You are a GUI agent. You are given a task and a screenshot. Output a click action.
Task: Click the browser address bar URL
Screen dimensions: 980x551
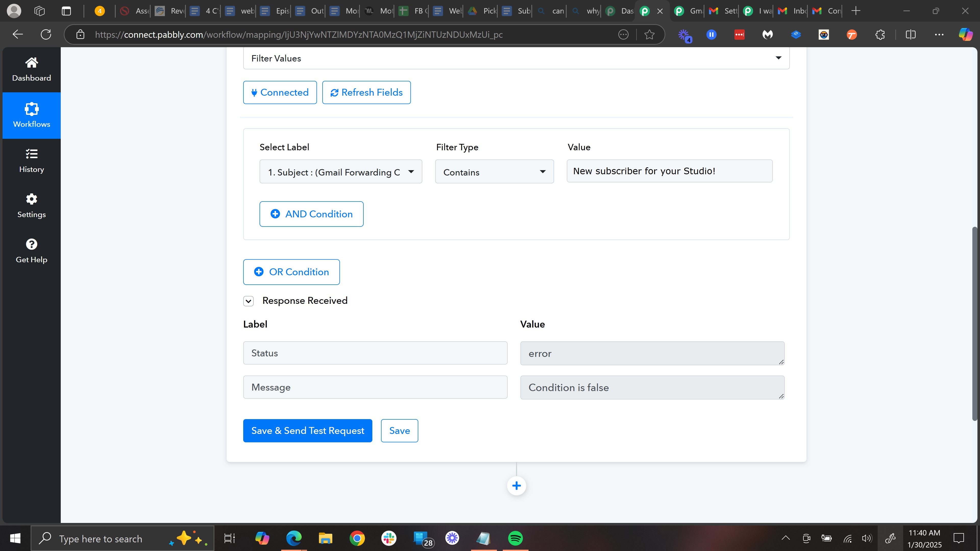point(299,35)
